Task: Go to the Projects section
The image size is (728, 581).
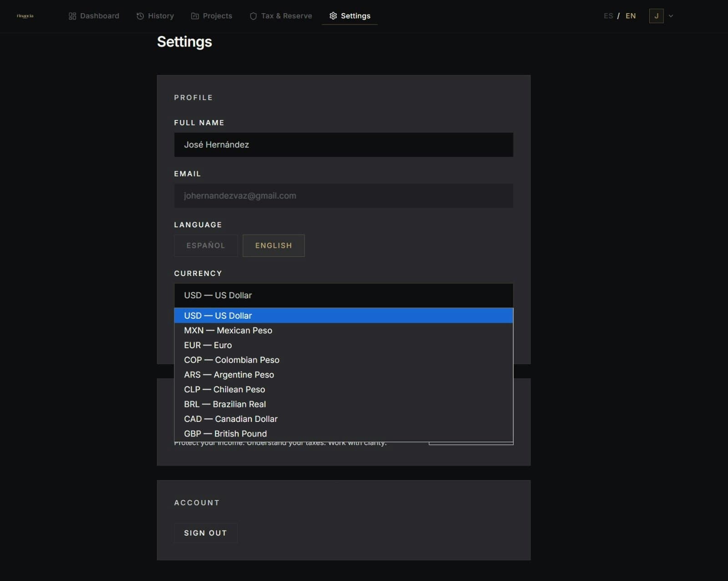Action: point(217,16)
